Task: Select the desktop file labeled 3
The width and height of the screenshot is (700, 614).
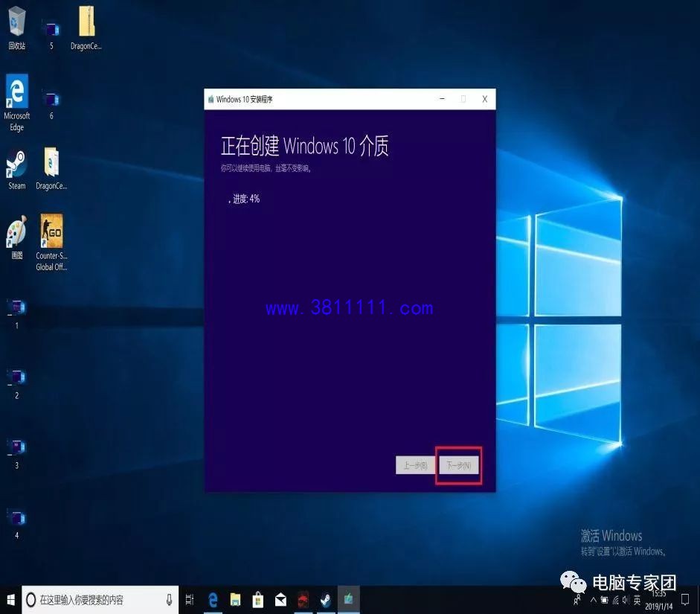Action: (17, 452)
